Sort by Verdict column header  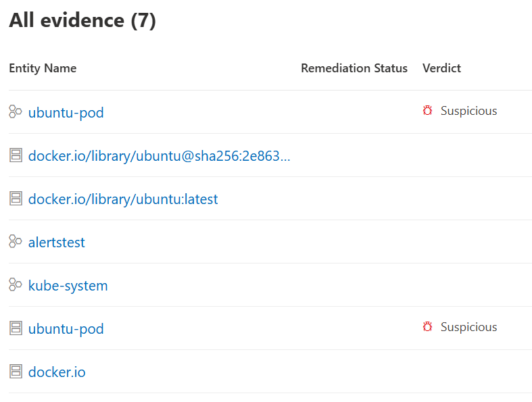441,68
